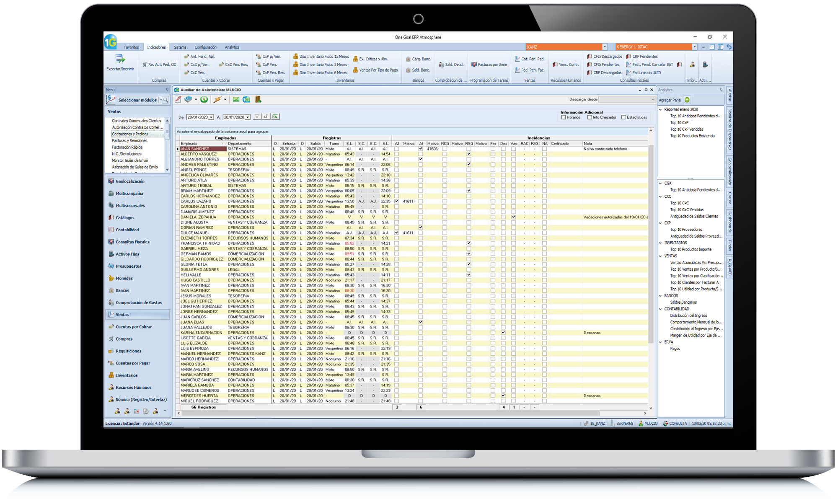Open the Dashboards side tab
This screenshot has width=838, height=504.
tap(729, 222)
